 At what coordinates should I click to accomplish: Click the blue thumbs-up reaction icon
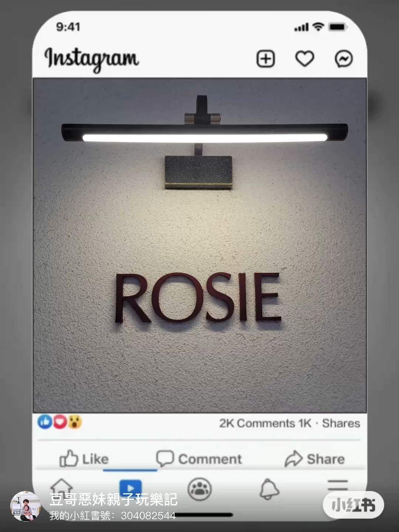(45, 422)
